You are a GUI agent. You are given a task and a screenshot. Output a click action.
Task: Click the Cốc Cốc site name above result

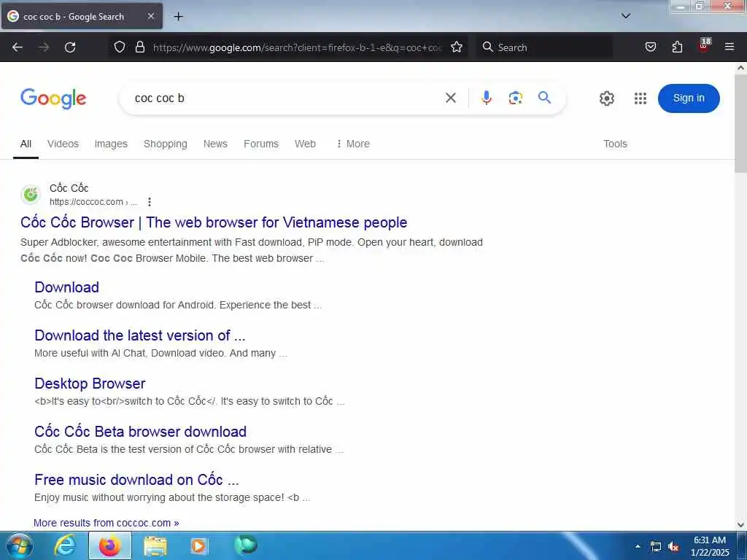tap(69, 188)
